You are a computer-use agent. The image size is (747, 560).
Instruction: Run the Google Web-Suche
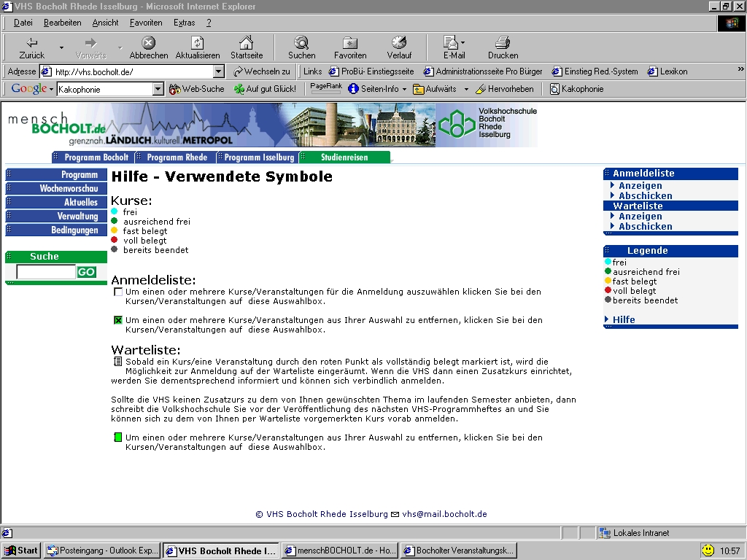pos(197,89)
